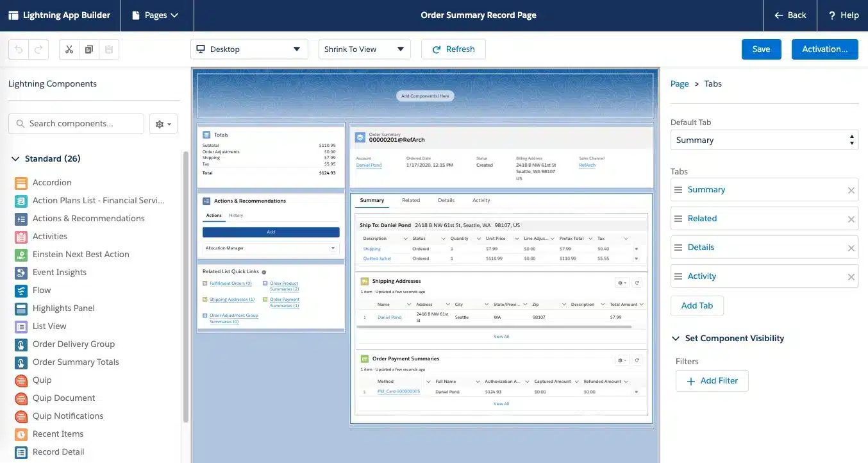
Task: Pick the Highlights Panel component icon
Action: pyautogui.click(x=21, y=308)
